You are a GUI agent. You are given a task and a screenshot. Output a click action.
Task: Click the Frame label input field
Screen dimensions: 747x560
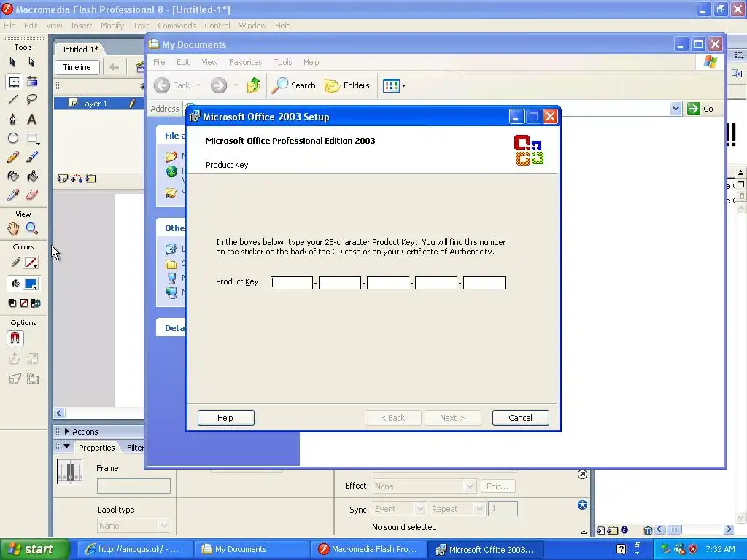click(x=134, y=486)
